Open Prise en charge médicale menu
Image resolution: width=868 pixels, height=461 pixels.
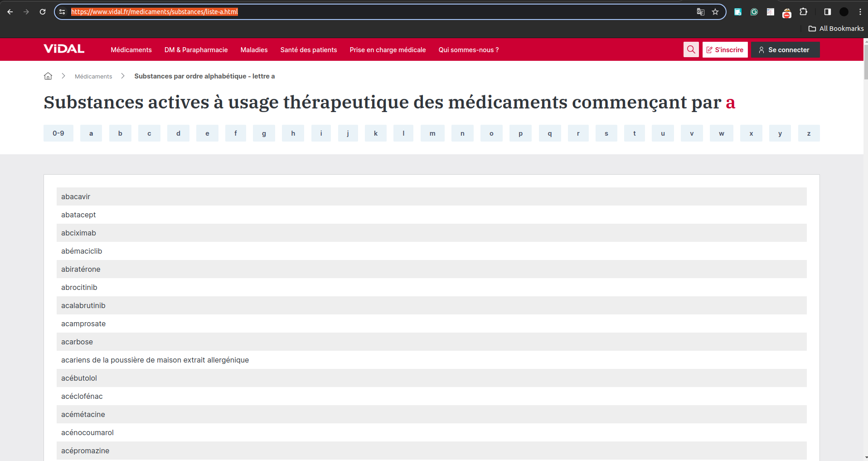point(388,50)
